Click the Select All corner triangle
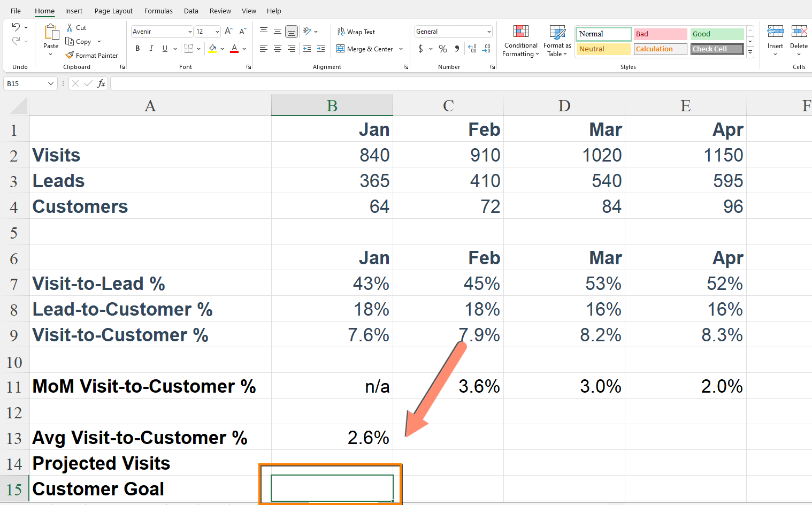This screenshot has height=505, width=812. coord(19,106)
